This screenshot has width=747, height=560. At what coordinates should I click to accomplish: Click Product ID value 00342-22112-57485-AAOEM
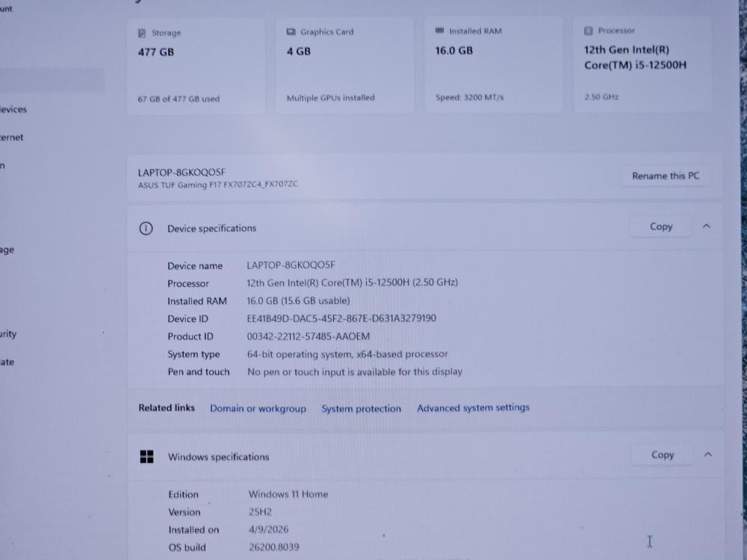point(308,336)
